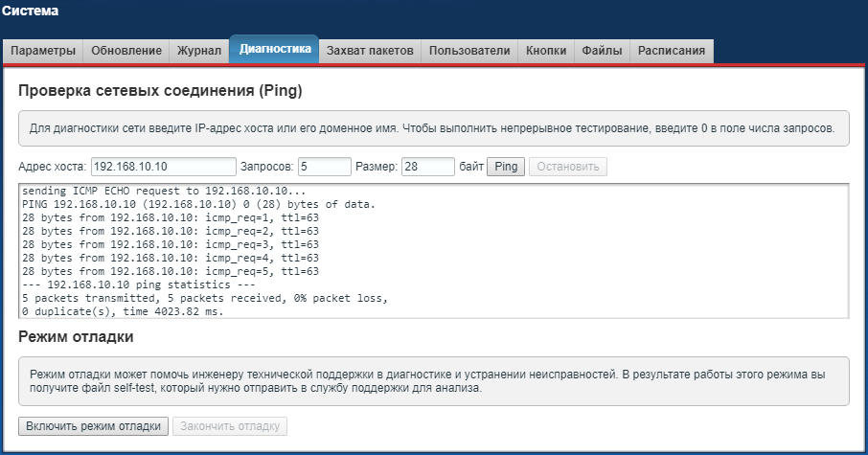This screenshot has width=868, height=455.
Task: Focus the Запросов count input field
Action: pyautogui.click(x=325, y=167)
